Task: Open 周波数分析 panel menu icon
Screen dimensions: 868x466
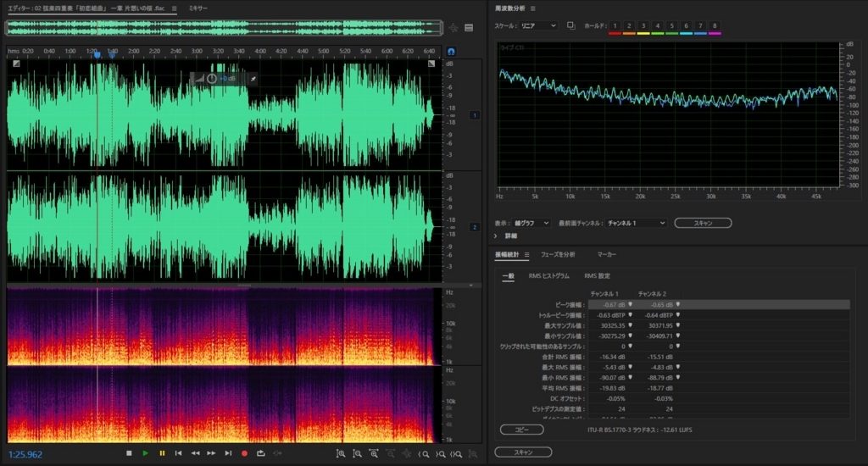Action: [x=533, y=8]
